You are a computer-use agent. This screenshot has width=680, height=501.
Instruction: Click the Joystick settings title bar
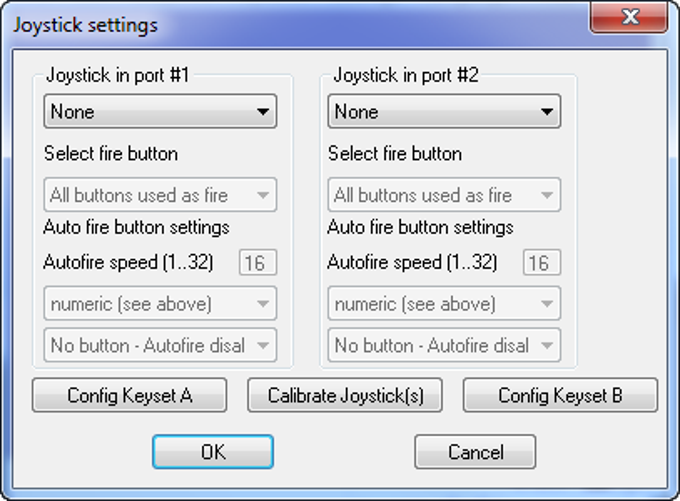(300, 24)
